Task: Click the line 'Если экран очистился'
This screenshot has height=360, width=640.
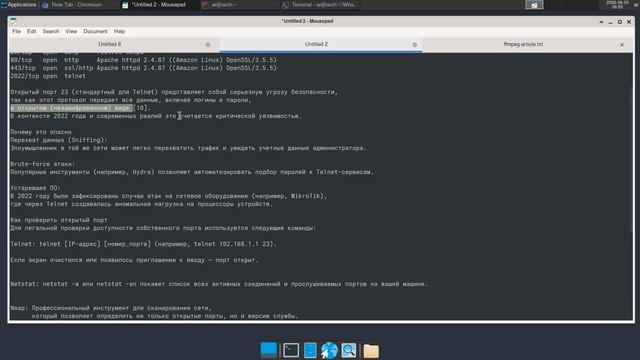Action: [x=134, y=260]
